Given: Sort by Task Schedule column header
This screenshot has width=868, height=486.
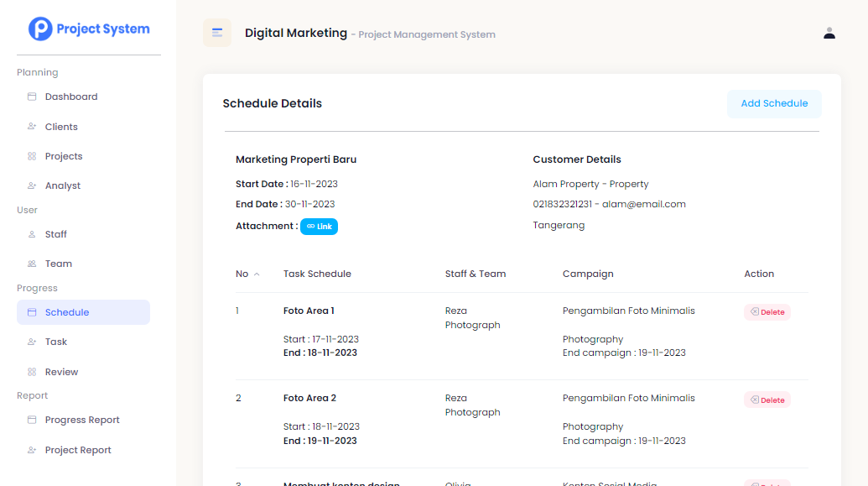Looking at the screenshot, I should pos(317,274).
